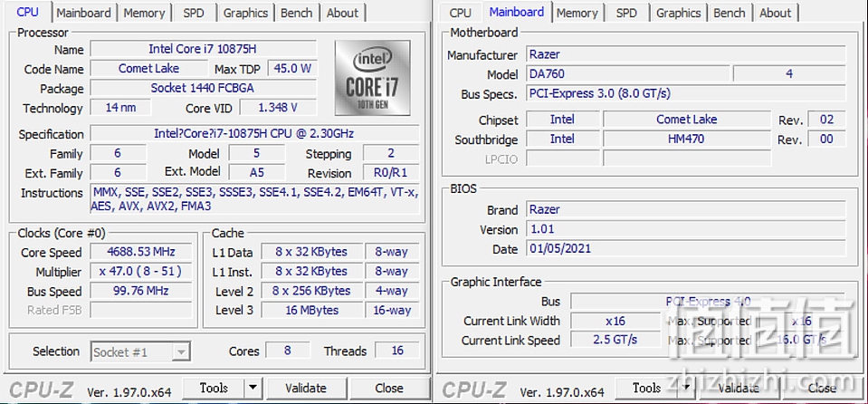
Task: Click the Bus Speed value 99.76 MHz
Action: tap(141, 291)
